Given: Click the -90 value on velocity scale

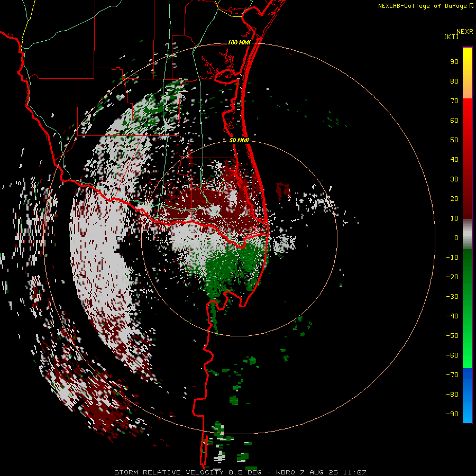Looking at the screenshot, I should pos(452,414).
